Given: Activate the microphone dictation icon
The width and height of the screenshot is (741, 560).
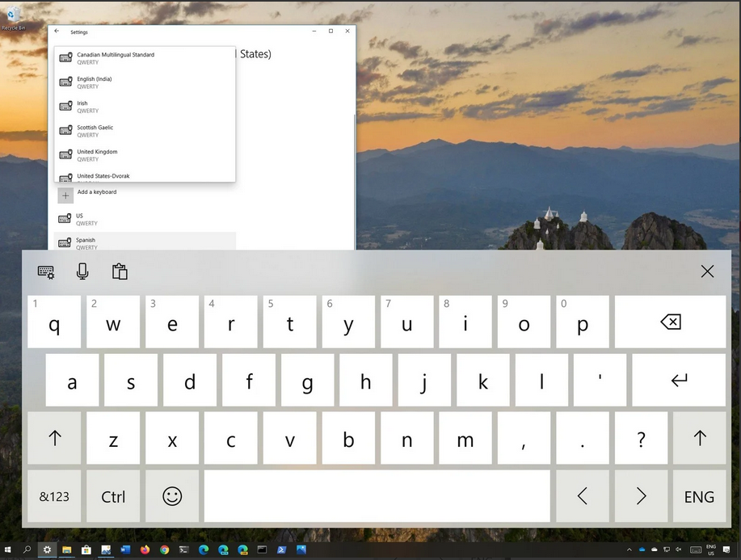Looking at the screenshot, I should pyautogui.click(x=82, y=272).
